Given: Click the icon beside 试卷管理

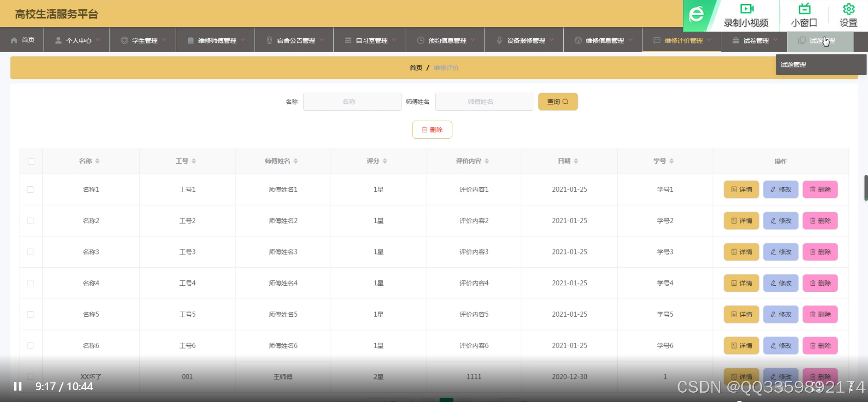Looking at the screenshot, I should click(736, 40).
